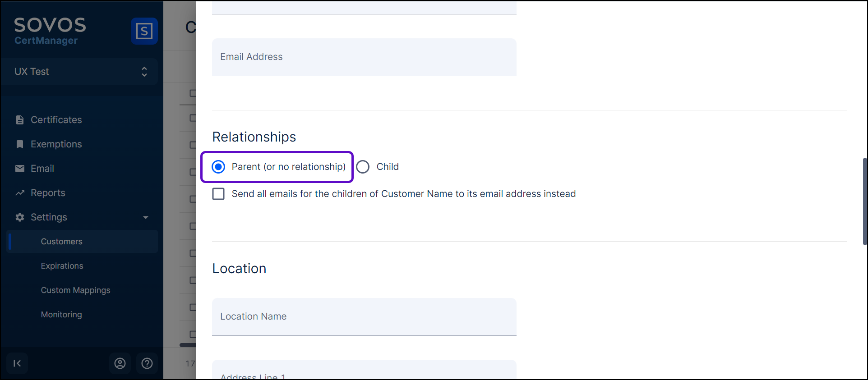
Task: Select Parent (or no relationship) radio button
Action: coord(219,167)
